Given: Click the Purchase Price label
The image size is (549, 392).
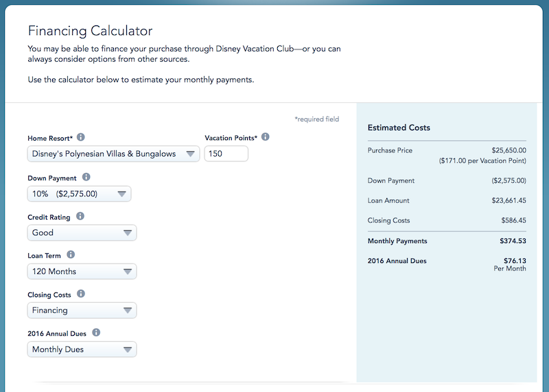Looking at the screenshot, I should point(390,150).
